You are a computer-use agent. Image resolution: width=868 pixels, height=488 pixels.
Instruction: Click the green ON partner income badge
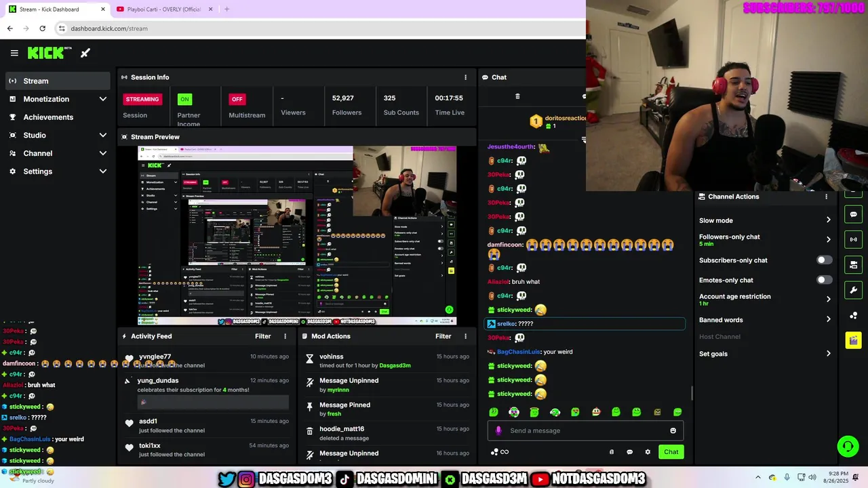(x=184, y=99)
